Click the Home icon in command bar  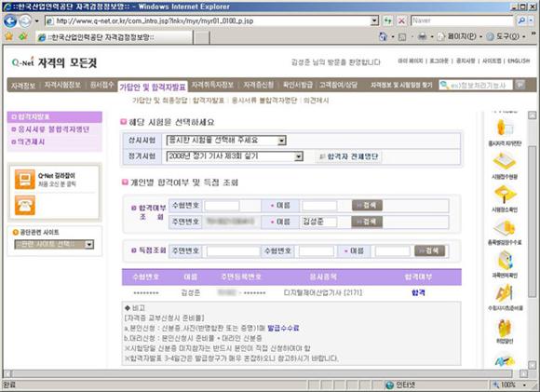pos(383,36)
